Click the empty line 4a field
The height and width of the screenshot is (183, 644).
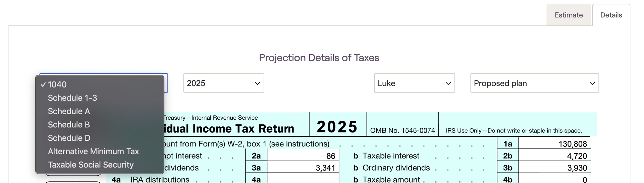click(x=303, y=179)
